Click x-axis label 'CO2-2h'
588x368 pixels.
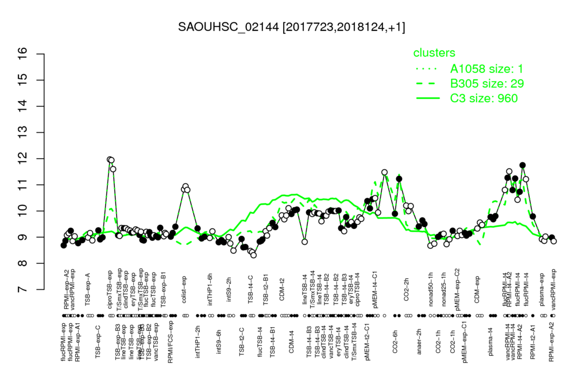click(406, 290)
